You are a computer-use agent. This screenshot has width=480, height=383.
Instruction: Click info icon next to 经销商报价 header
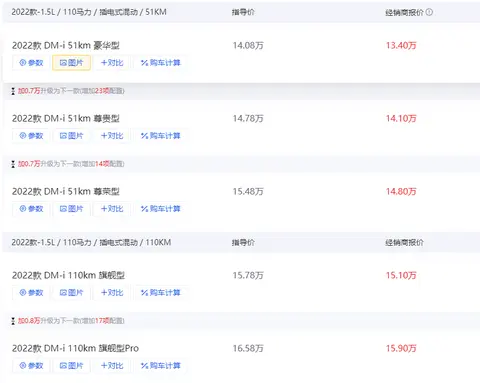pyautogui.click(x=429, y=12)
